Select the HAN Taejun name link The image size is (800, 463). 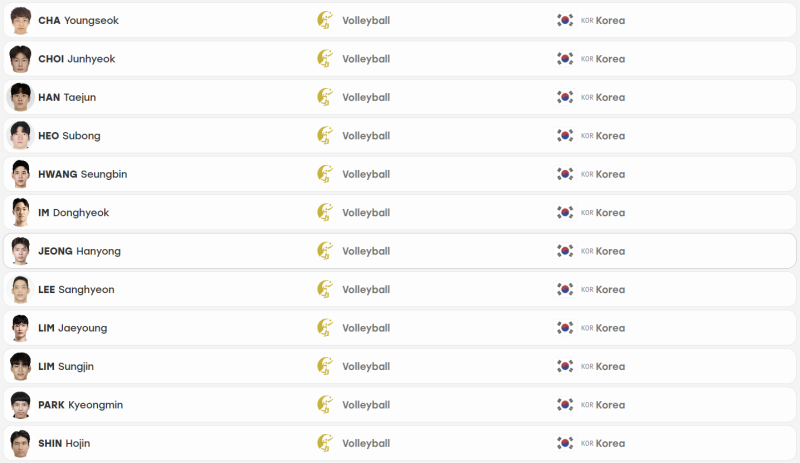click(x=67, y=97)
